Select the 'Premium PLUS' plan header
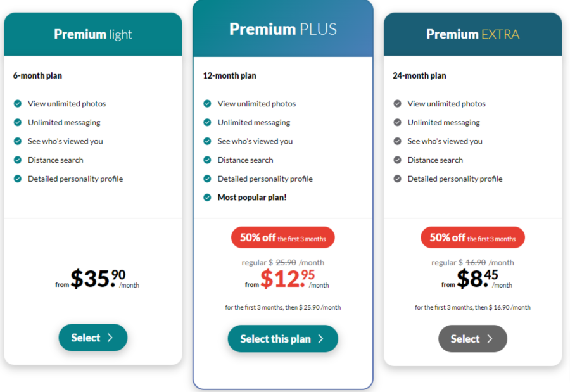 pos(282,28)
